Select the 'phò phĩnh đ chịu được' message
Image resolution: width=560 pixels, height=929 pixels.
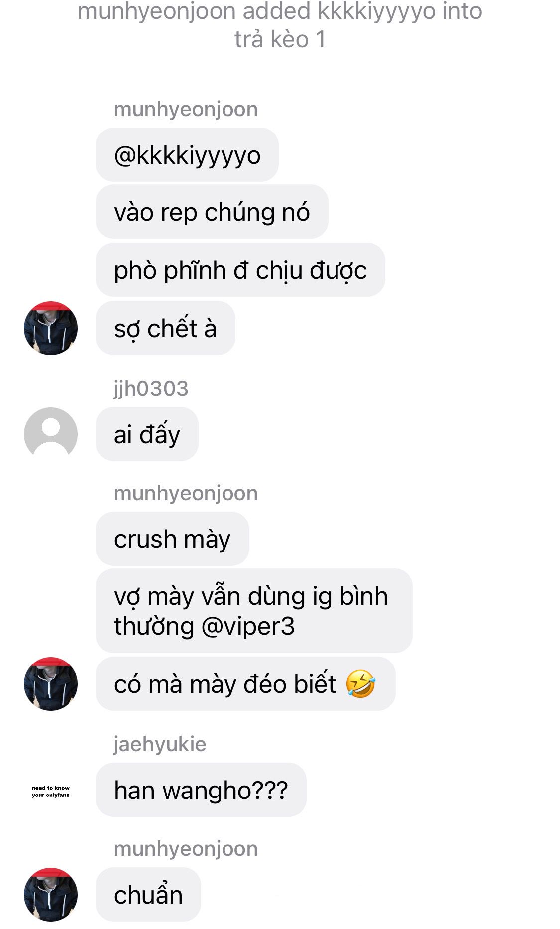(240, 270)
